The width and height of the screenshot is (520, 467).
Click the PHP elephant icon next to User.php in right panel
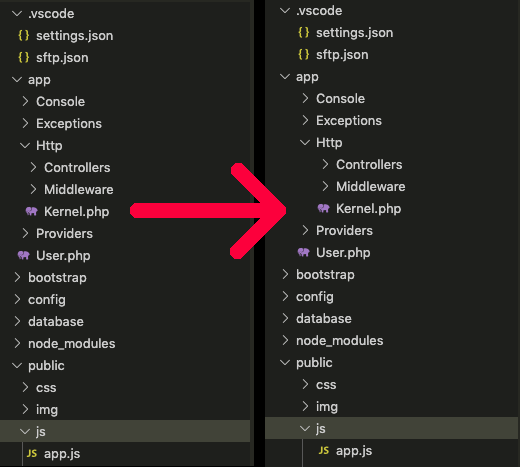tap(304, 252)
